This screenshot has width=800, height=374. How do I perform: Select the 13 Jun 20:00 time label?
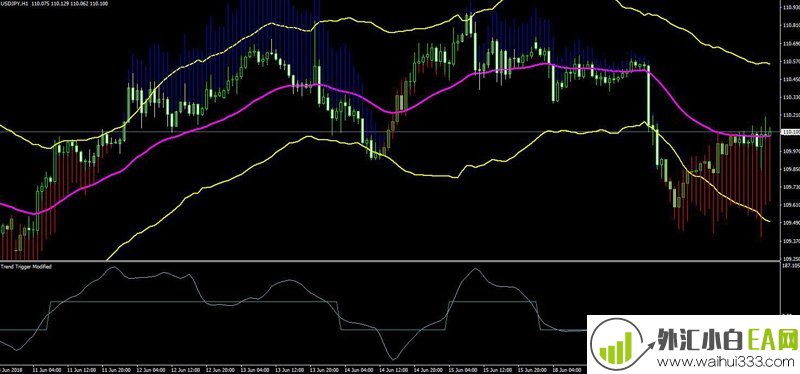pyautogui.click(x=324, y=369)
